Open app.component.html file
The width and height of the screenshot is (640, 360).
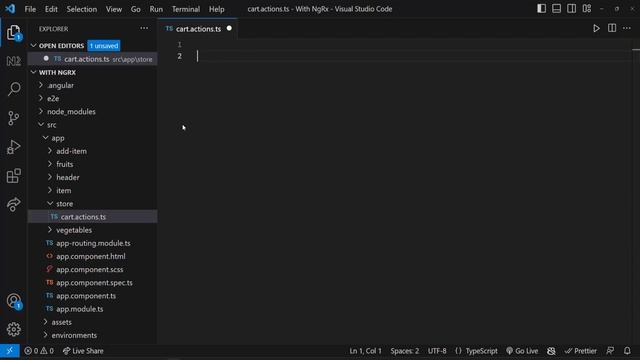[x=91, y=256]
